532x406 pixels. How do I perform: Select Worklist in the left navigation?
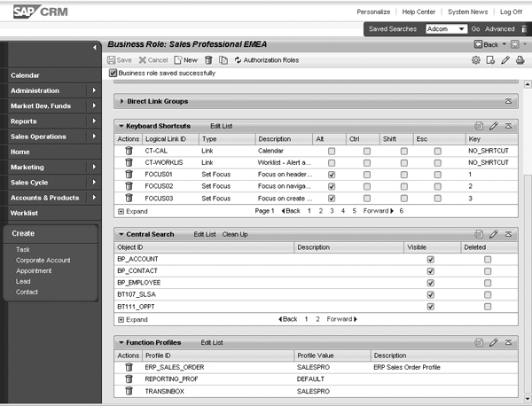click(25, 213)
